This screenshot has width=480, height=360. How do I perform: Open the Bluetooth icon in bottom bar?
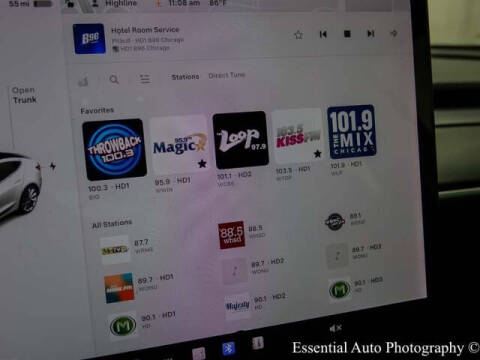(x=228, y=349)
